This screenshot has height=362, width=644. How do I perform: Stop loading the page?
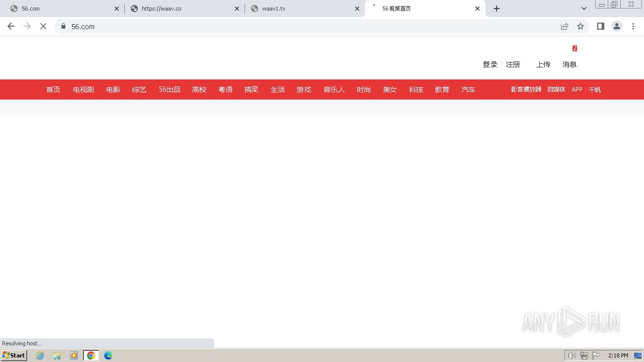click(x=43, y=26)
